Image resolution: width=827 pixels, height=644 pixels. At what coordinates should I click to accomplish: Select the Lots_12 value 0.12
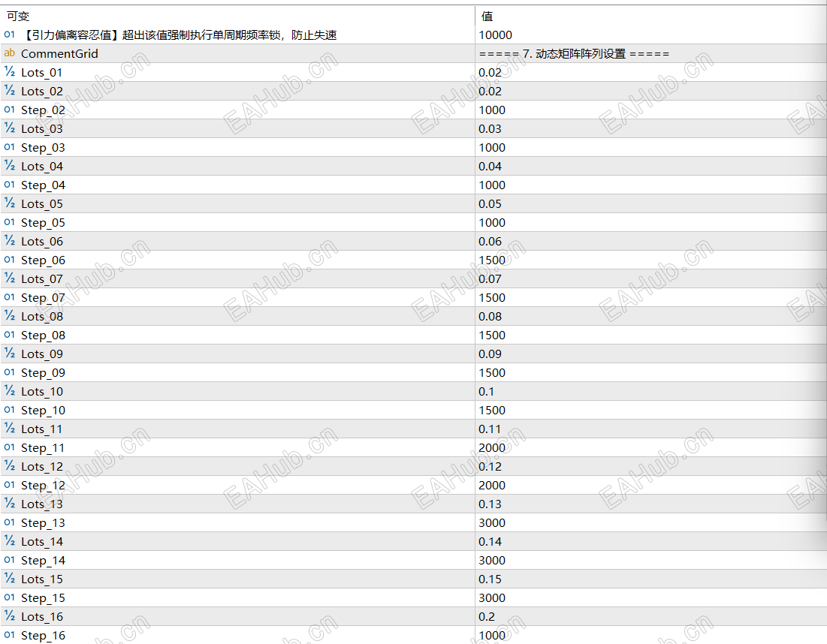(490, 466)
